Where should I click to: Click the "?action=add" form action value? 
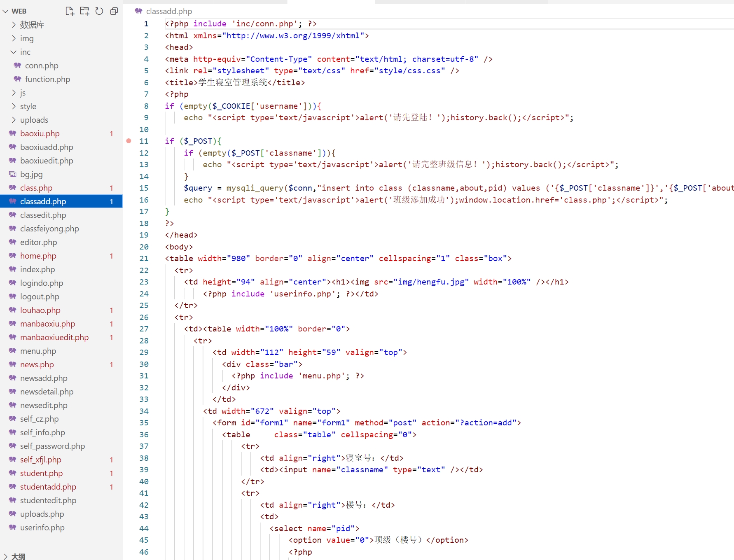486,423
